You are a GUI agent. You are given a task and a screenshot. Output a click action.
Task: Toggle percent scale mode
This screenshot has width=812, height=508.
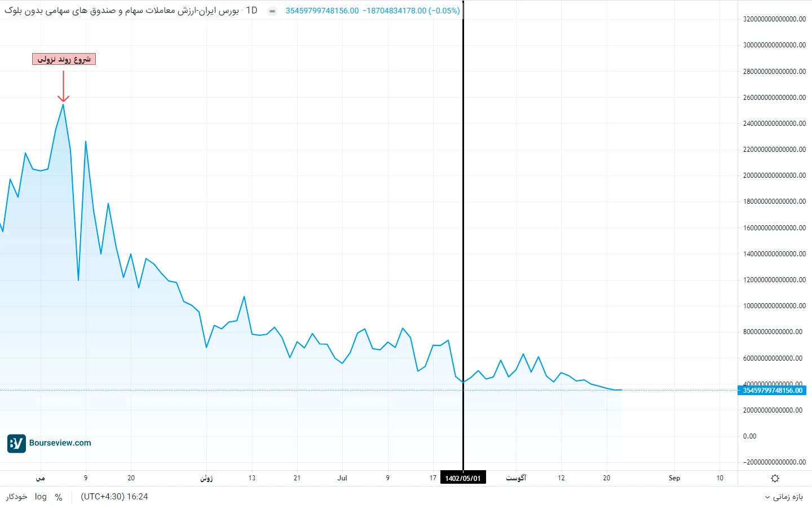[x=59, y=497]
